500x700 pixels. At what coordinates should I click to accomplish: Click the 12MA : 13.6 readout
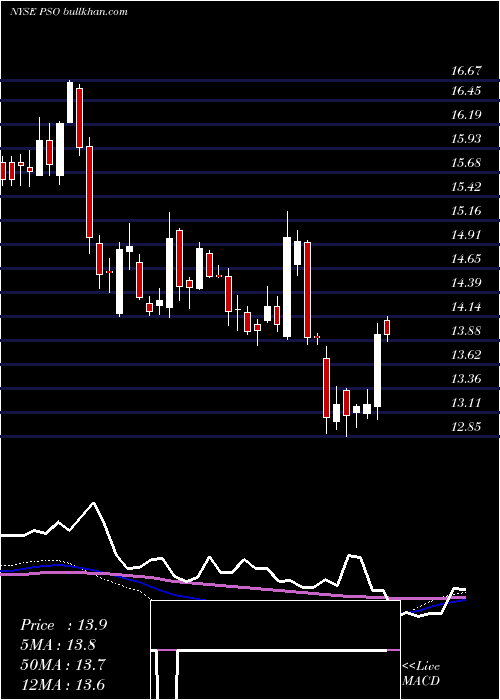pyautogui.click(x=63, y=684)
